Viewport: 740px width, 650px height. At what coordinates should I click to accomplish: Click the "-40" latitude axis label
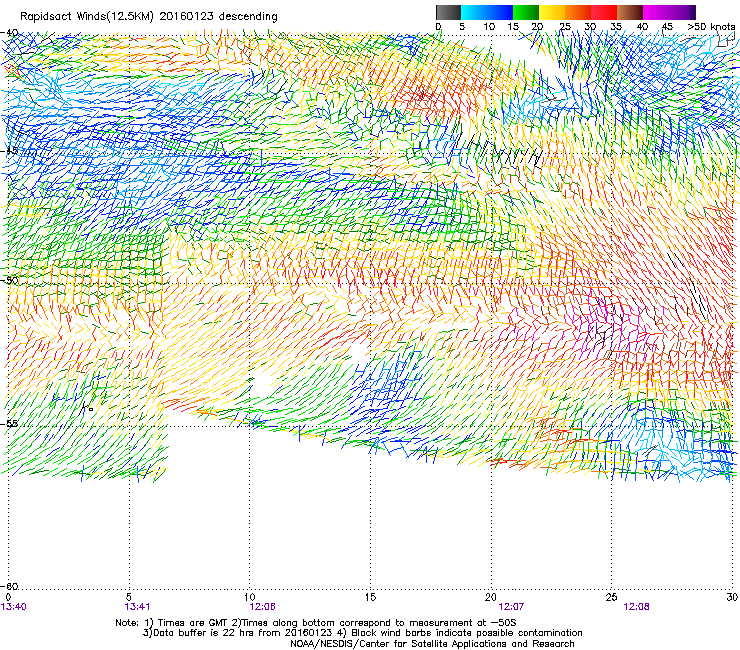(x=9, y=33)
